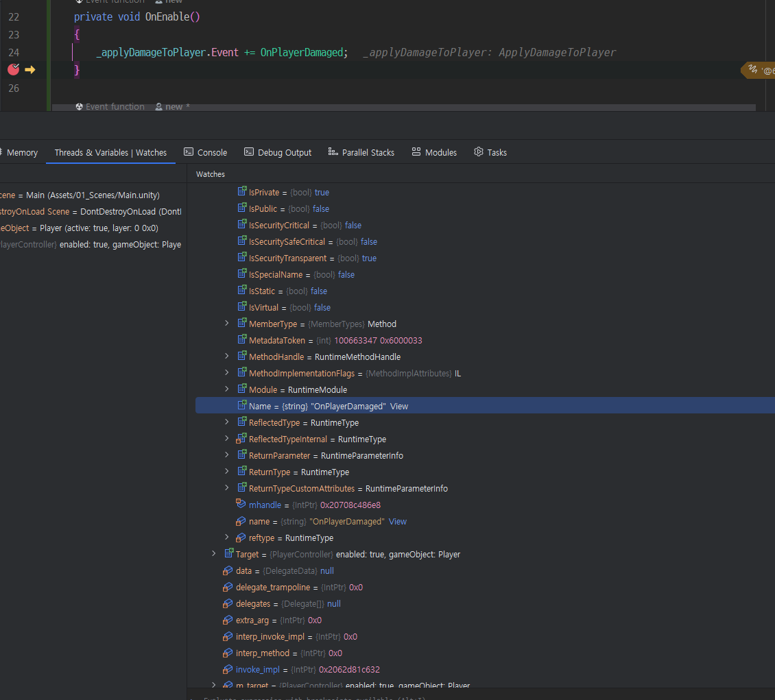The width and height of the screenshot is (775, 700).
Task: Select Threads & Variables | Watches tab
Action: tap(110, 153)
